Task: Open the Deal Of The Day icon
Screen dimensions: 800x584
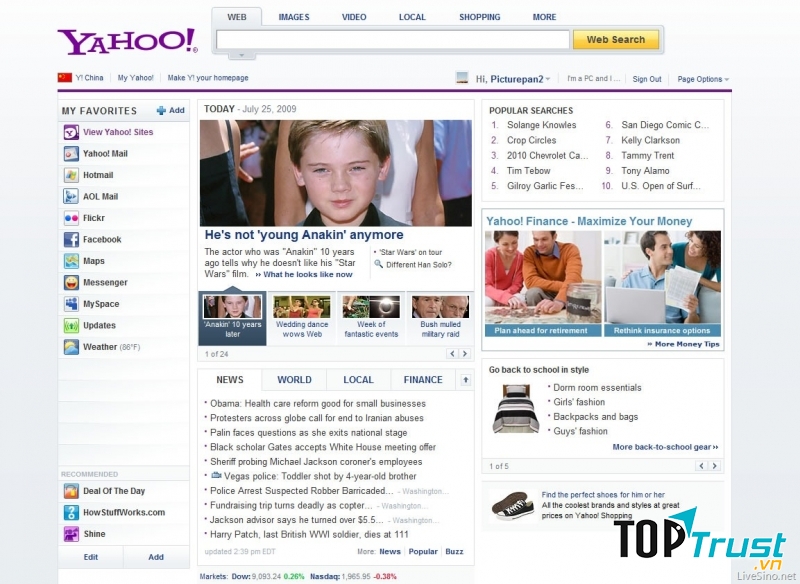Action: tap(71, 491)
